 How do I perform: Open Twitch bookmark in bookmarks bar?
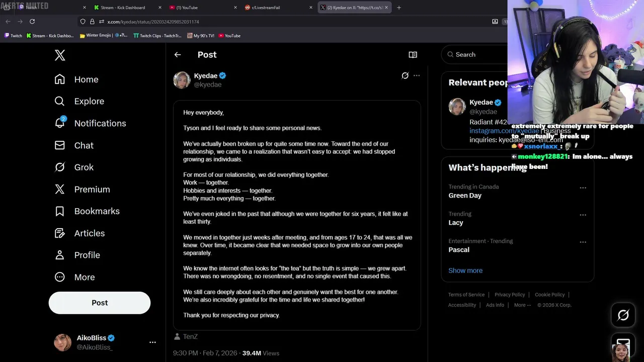(x=13, y=36)
